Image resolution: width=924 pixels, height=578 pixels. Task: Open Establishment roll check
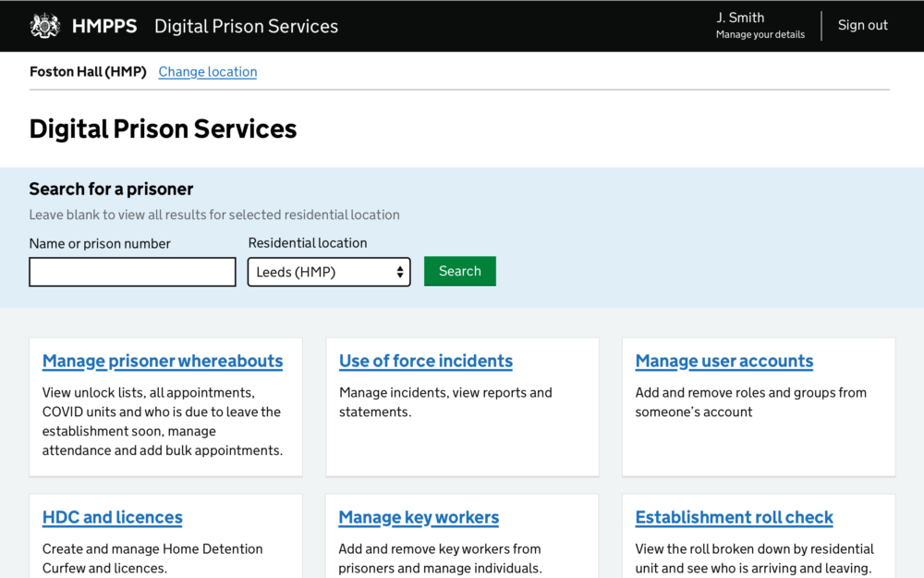734,517
